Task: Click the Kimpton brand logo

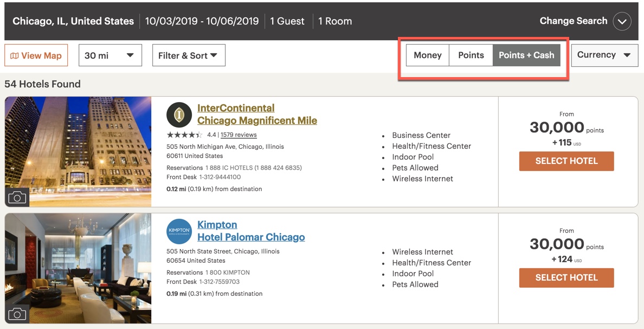Action: click(179, 231)
